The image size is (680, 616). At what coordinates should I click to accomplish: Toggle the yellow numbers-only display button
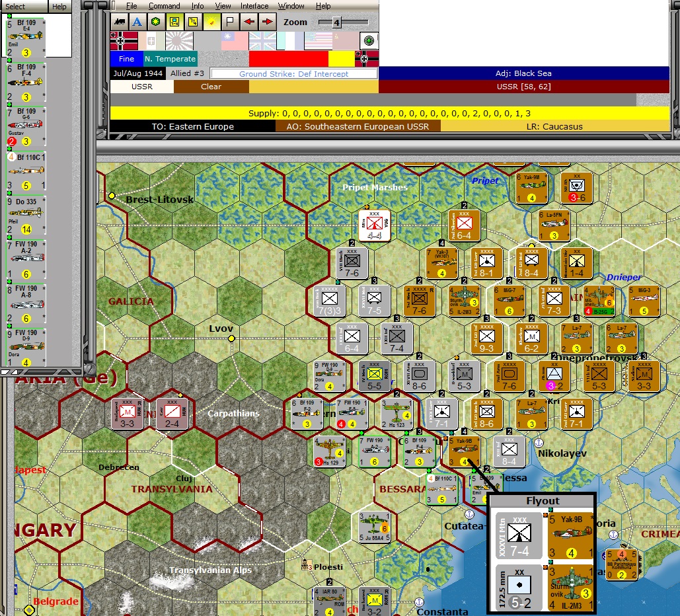click(x=193, y=22)
